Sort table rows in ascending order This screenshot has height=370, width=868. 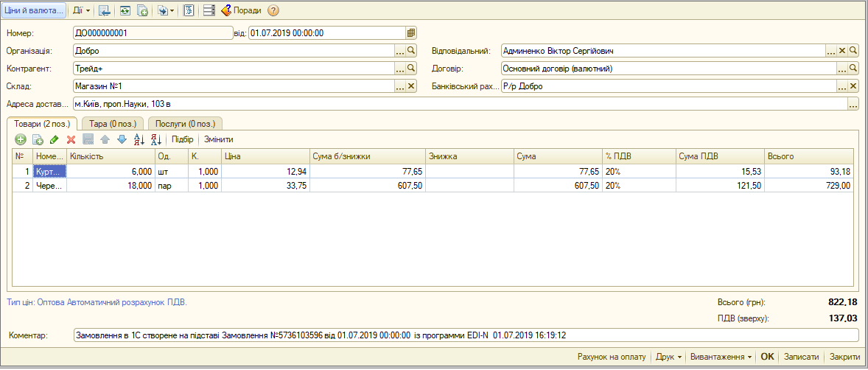139,139
